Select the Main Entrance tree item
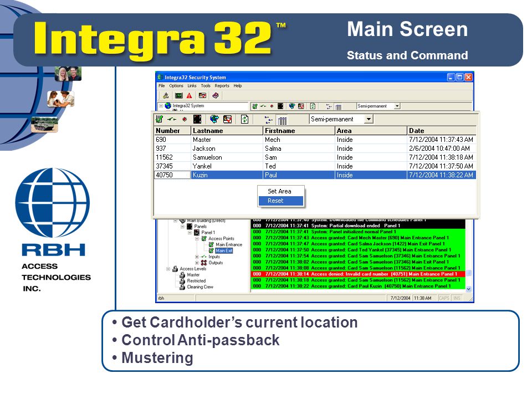This screenshot has height=399, width=532. [229, 244]
